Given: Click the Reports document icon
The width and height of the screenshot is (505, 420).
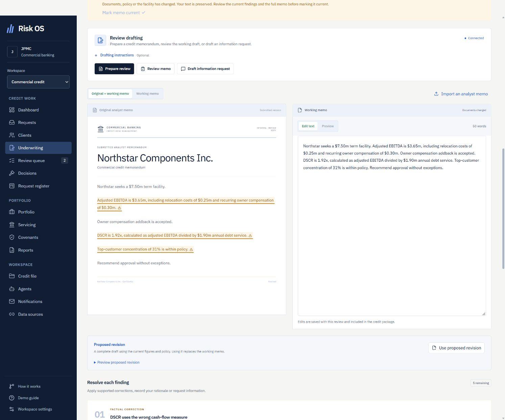Looking at the screenshot, I should coord(12,250).
